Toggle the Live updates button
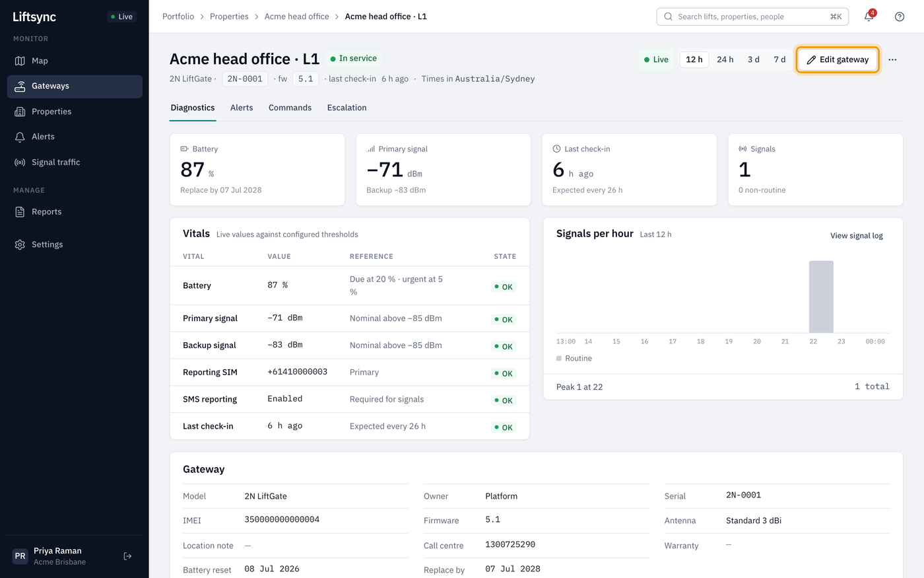Image resolution: width=924 pixels, height=578 pixels. pos(656,59)
